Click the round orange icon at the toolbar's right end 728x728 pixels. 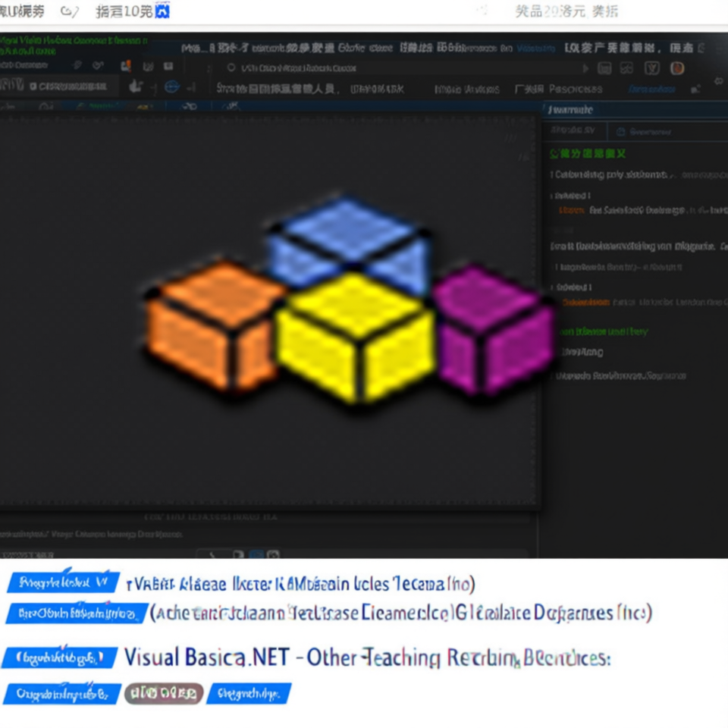677,69
